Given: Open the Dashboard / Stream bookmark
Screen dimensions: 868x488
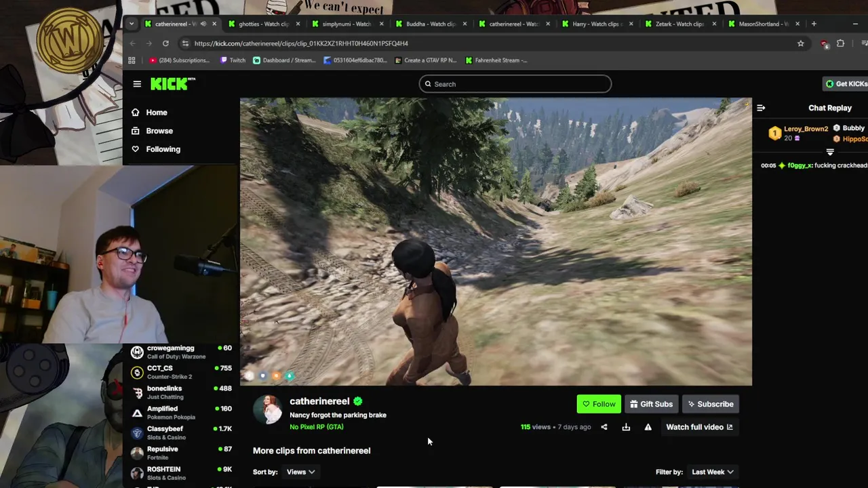Looking at the screenshot, I should [284, 60].
